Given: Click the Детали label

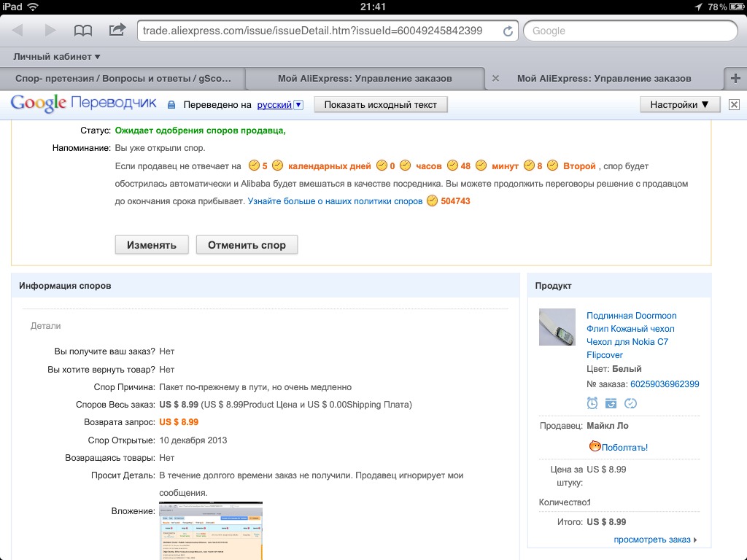Looking at the screenshot, I should pos(46,326).
